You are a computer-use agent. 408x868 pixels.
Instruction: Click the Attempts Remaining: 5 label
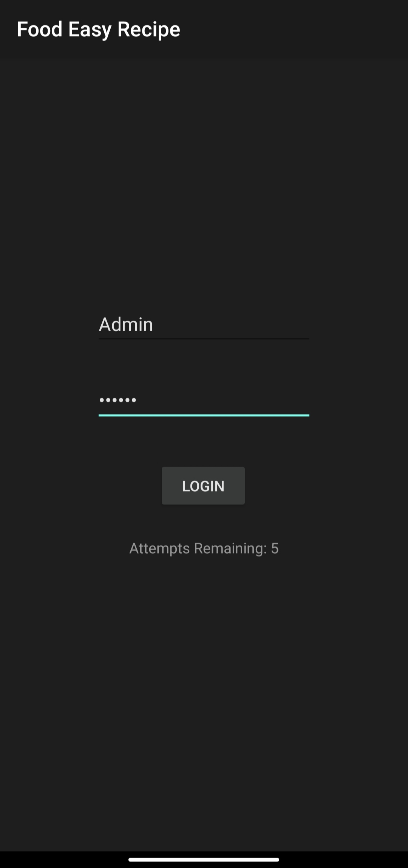(204, 548)
